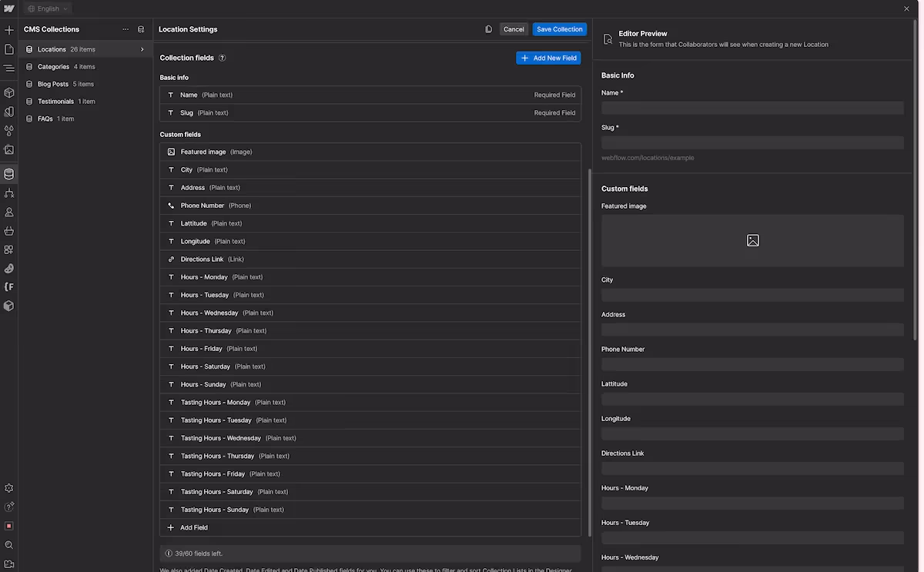Click the {F Finsweet icon
This screenshot has width=924, height=572.
[x=9, y=286]
